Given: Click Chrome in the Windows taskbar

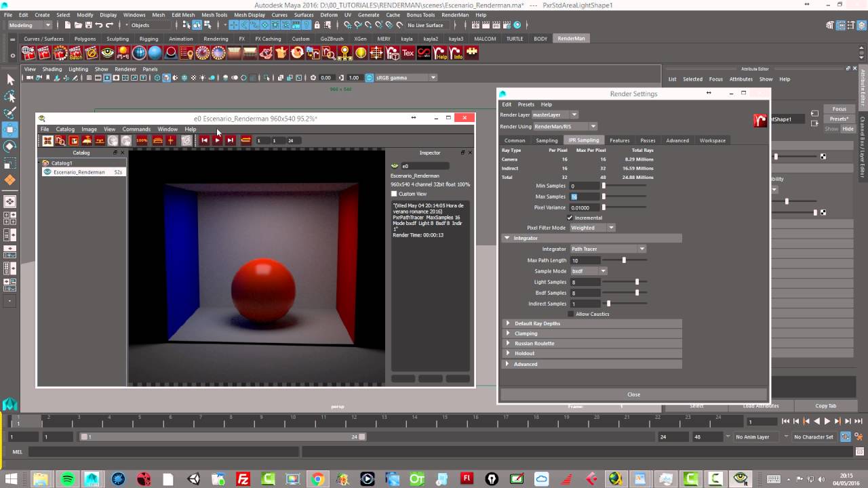Looking at the screenshot, I should coord(317,479).
